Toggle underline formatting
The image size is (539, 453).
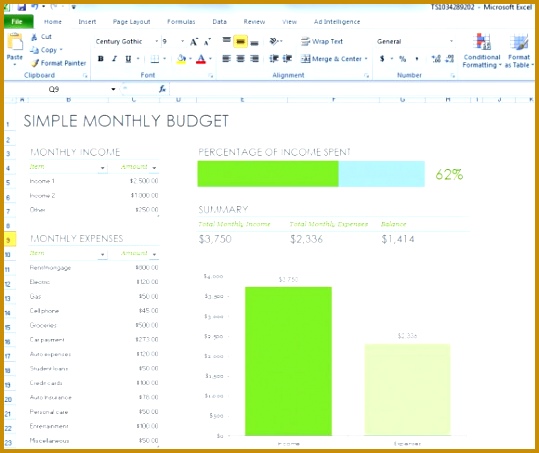tap(128, 59)
